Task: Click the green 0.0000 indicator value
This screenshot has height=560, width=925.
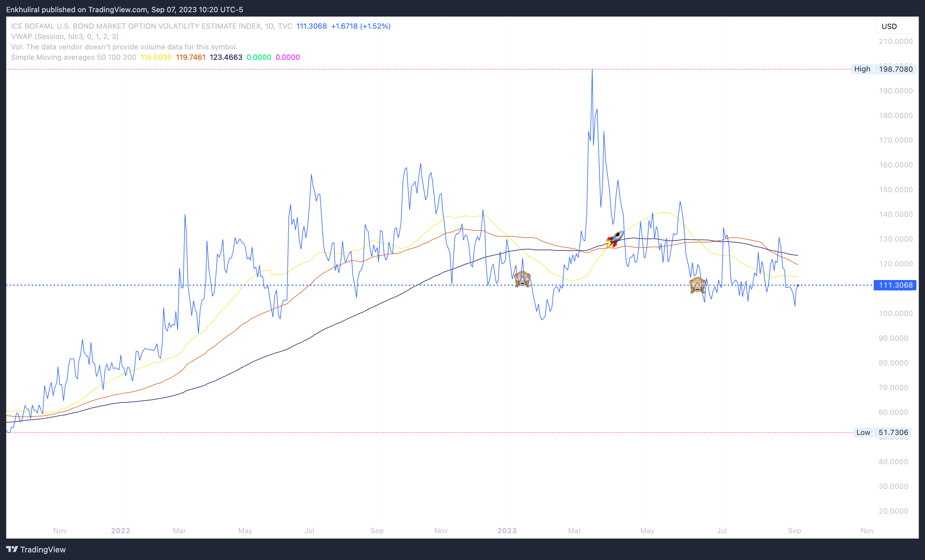Action: point(259,57)
